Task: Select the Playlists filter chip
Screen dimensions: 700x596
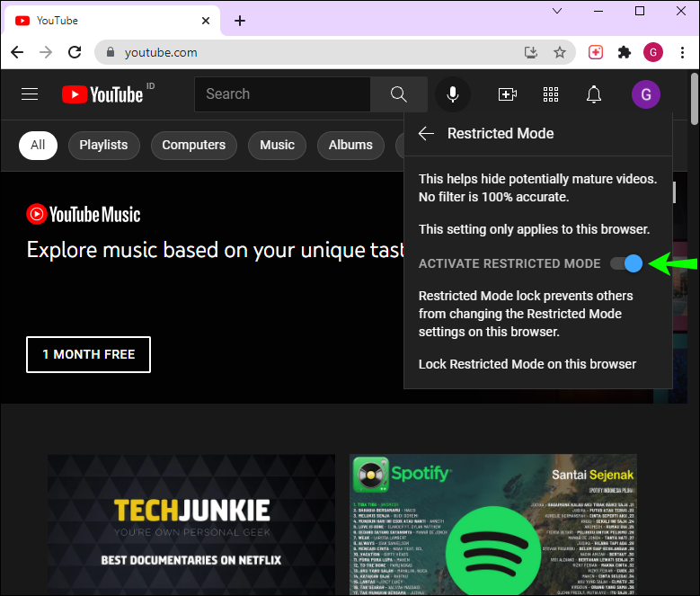Action: (103, 145)
